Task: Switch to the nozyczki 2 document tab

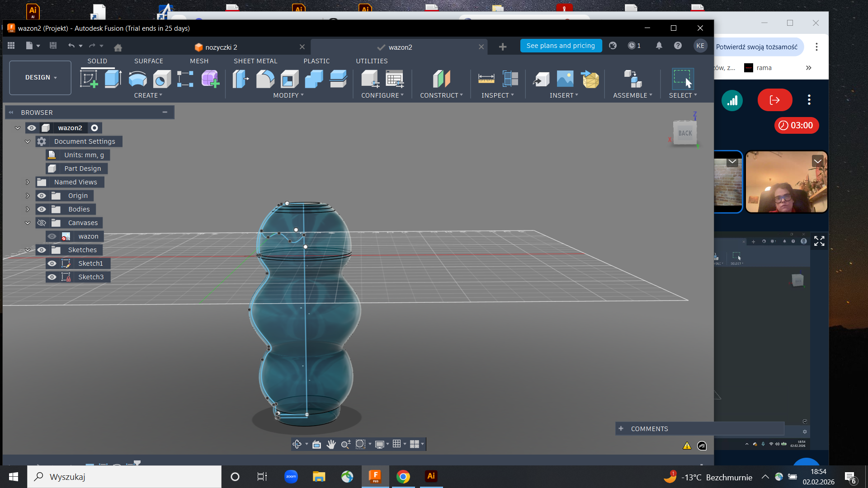Action: 221,47
